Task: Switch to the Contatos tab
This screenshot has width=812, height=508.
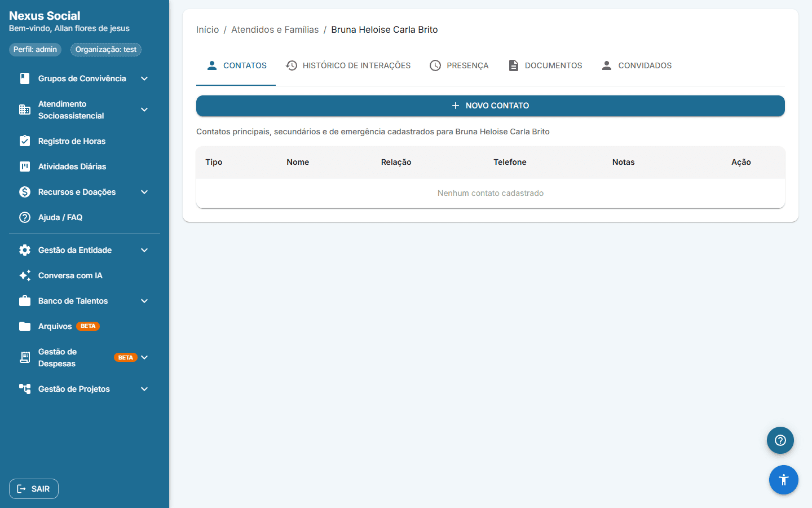Action: pos(236,65)
